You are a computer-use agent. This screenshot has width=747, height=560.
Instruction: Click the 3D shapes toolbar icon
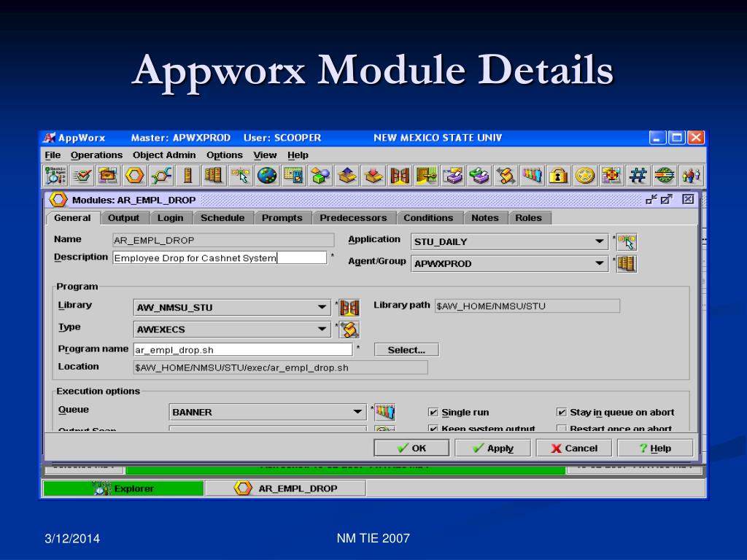click(320, 176)
